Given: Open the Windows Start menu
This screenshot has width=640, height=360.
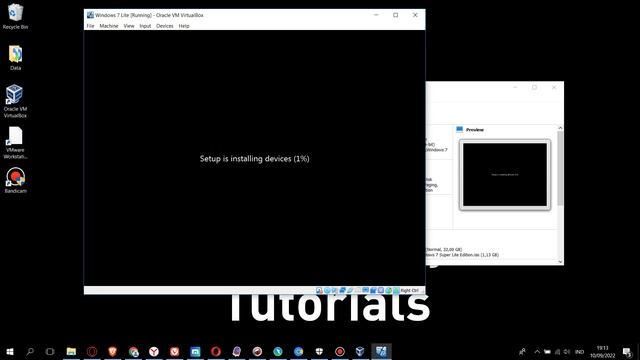Looking at the screenshot, I should [10, 351].
